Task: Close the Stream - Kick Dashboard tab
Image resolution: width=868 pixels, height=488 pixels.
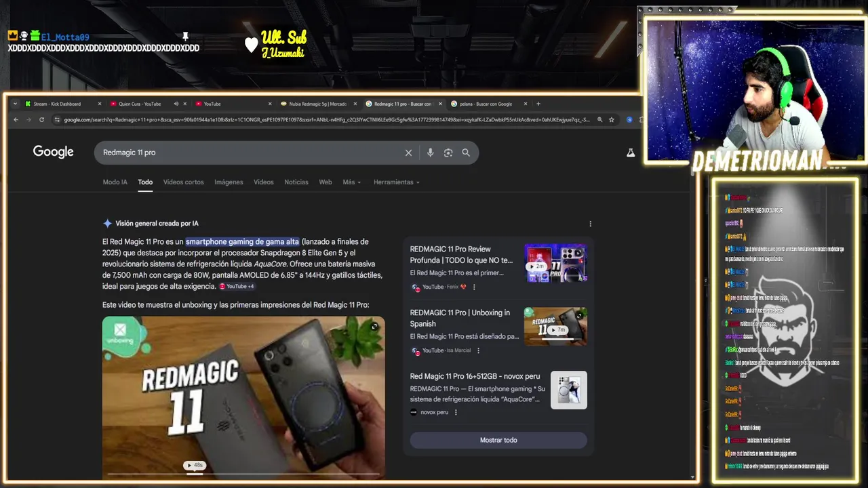Action: tap(100, 104)
